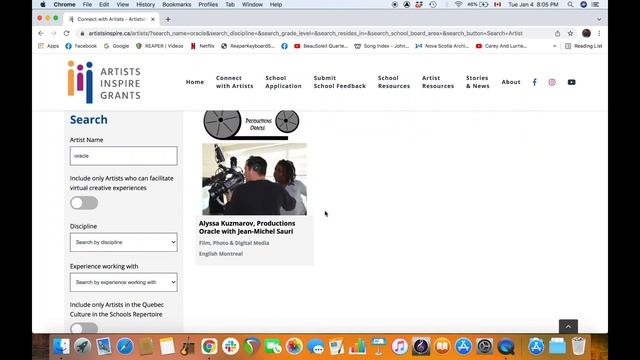Go to the Home page link
The width and height of the screenshot is (640, 360).
(195, 82)
